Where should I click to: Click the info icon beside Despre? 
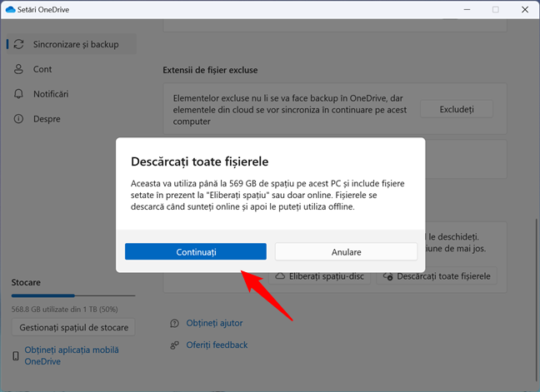[18, 119]
